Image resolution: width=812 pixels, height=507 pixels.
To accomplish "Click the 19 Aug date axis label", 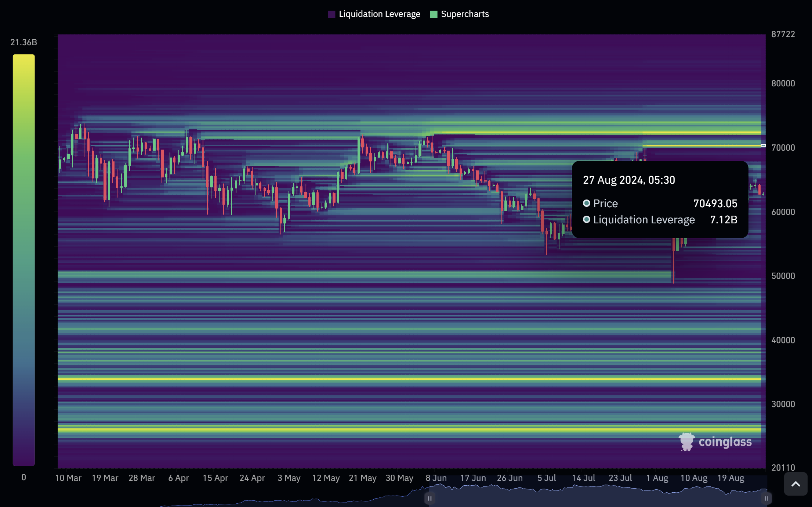I will coord(731,478).
